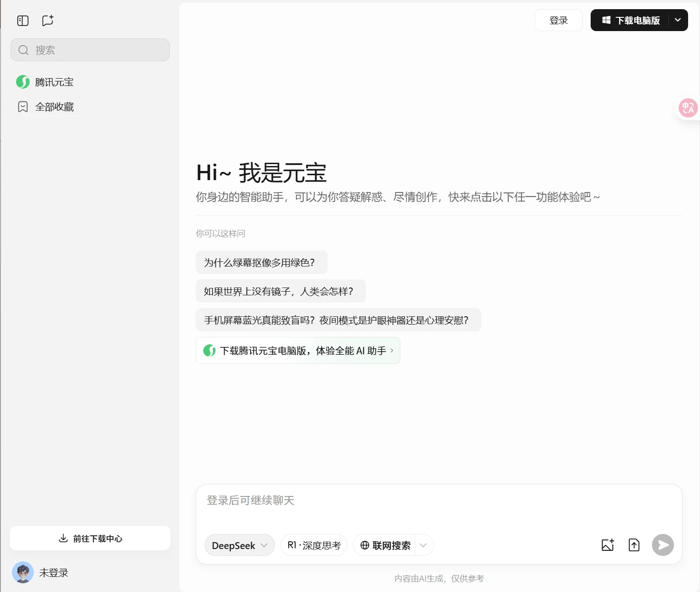Click the Windows logo in 下载电脑版
The width and height of the screenshot is (700, 592).
click(606, 20)
